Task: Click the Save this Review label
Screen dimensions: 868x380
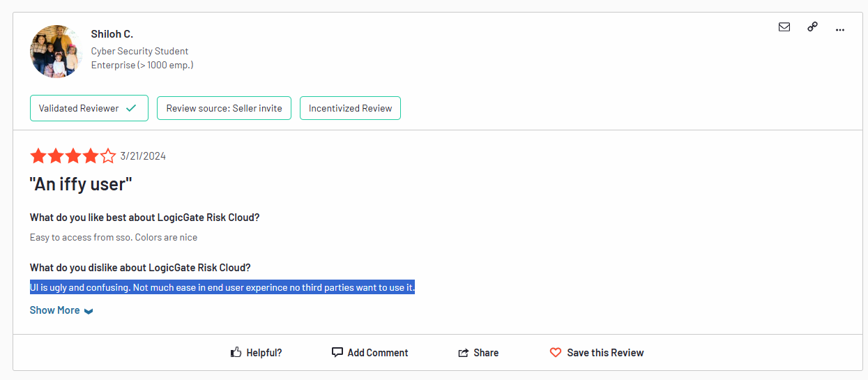Action: click(x=605, y=353)
